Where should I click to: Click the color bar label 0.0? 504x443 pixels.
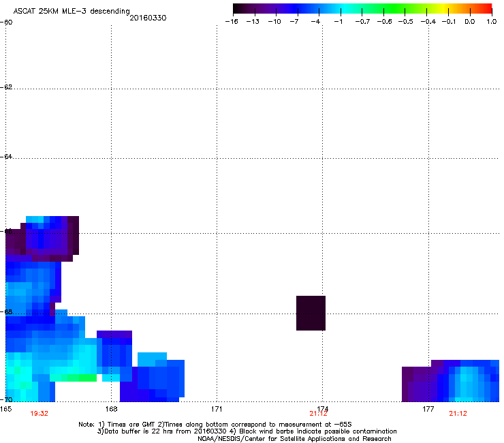[x=470, y=22]
